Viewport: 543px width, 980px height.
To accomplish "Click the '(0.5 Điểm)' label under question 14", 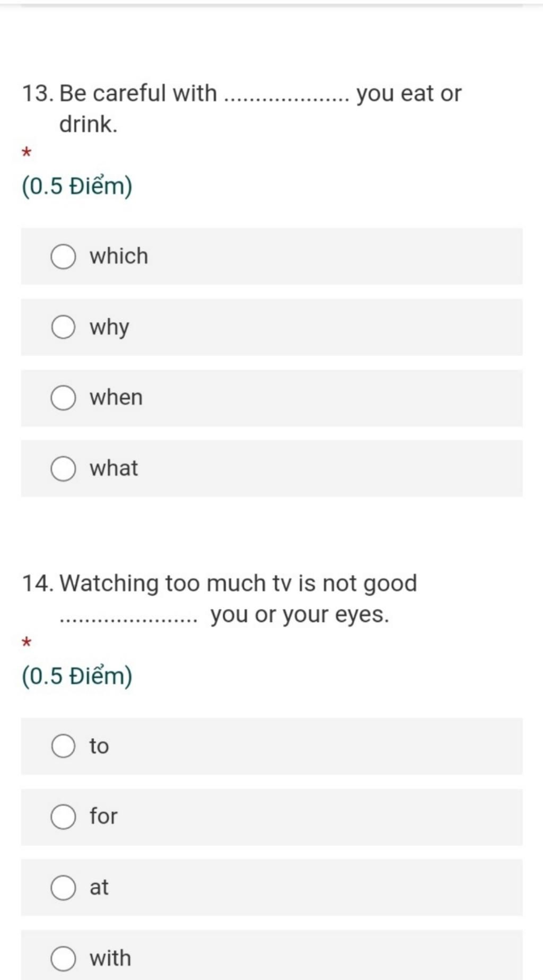I will (x=77, y=676).
